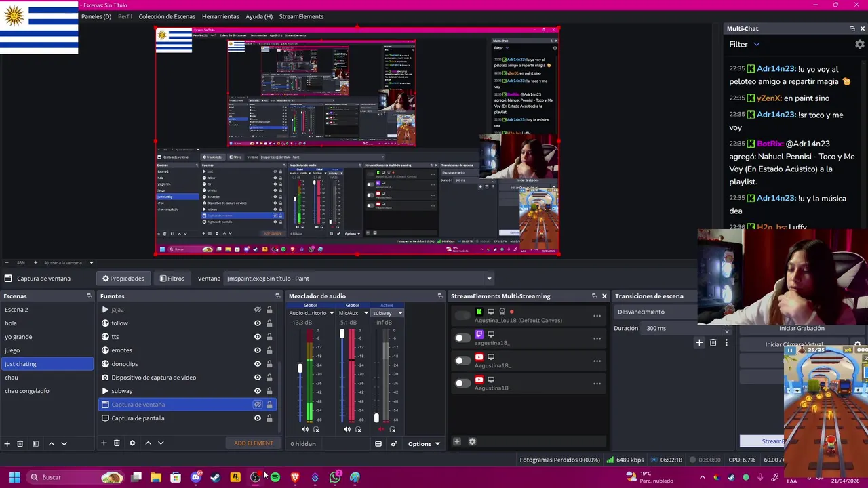Image resolution: width=868 pixels, height=488 pixels.
Task: Open Steam from taskbar
Action: 216,477
